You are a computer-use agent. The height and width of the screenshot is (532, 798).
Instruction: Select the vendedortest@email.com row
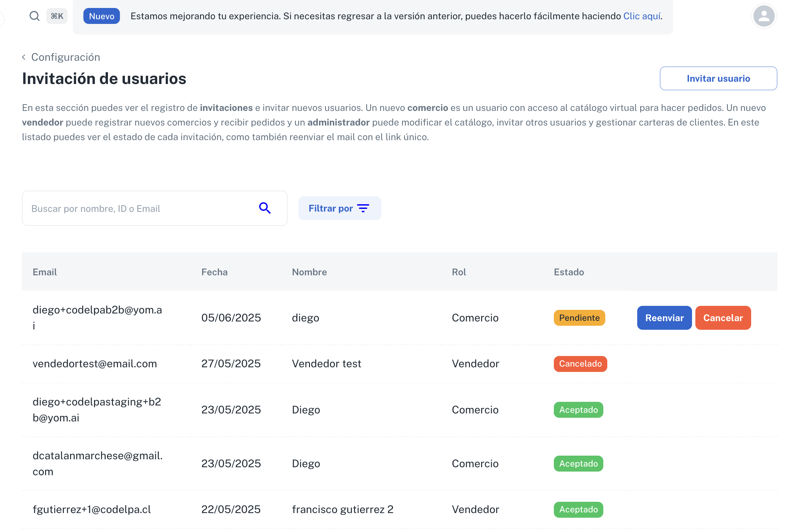pyautogui.click(x=95, y=363)
